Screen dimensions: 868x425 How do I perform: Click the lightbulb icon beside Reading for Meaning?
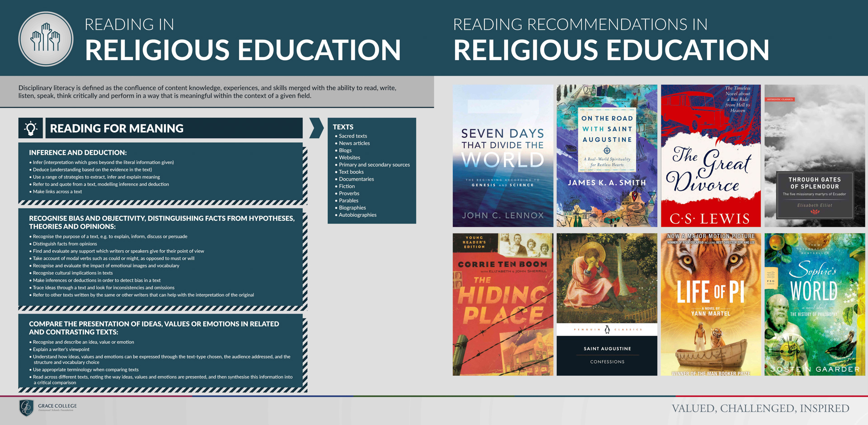(x=31, y=128)
